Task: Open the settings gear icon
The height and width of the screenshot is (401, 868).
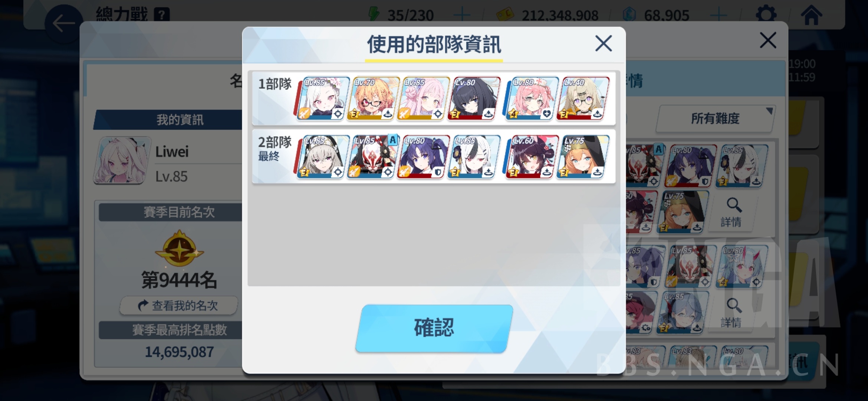Action: coord(766,15)
